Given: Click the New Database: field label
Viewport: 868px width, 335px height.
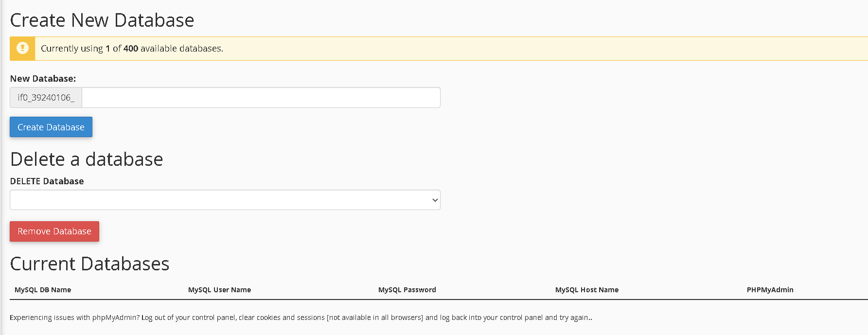Looking at the screenshot, I should (43, 79).
